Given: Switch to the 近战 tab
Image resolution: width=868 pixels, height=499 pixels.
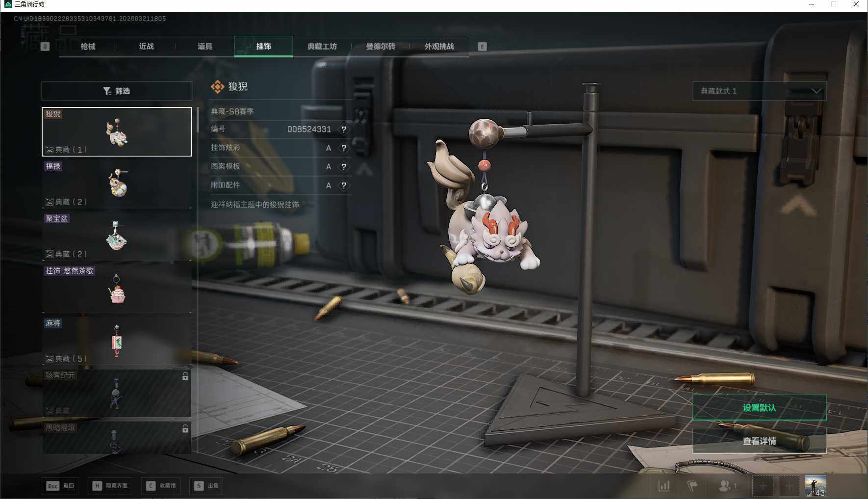Looking at the screenshot, I should click(147, 47).
